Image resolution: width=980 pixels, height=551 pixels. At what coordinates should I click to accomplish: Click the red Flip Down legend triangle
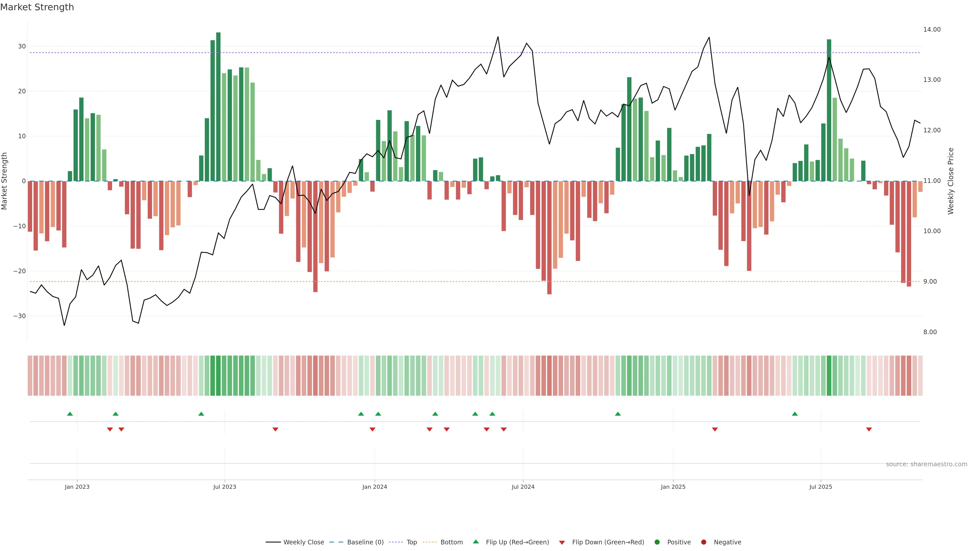[562, 543]
